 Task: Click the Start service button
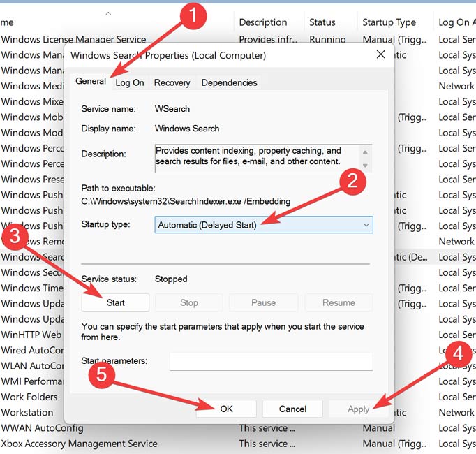[x=115, y=302]
